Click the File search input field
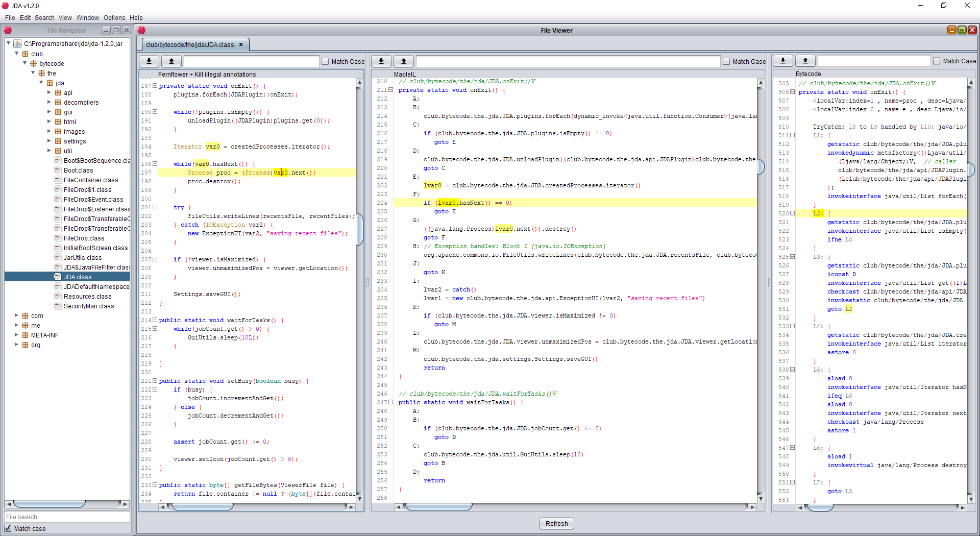980x536 pixels. [x=67, y=517]
